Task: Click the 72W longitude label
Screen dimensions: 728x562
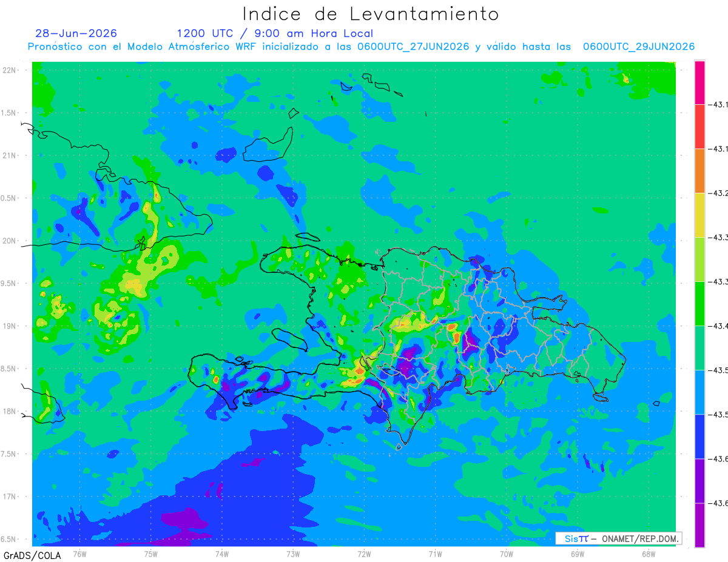Action: click(364, 554)
